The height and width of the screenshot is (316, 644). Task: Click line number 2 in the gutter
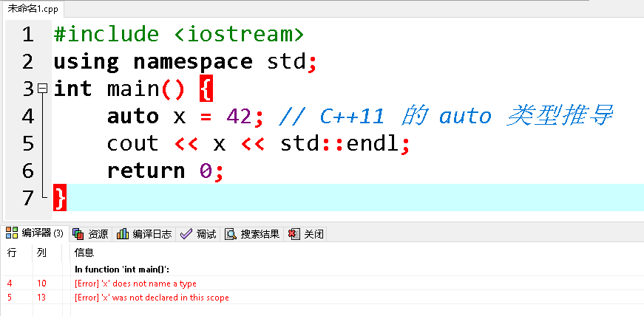point(27,61)
